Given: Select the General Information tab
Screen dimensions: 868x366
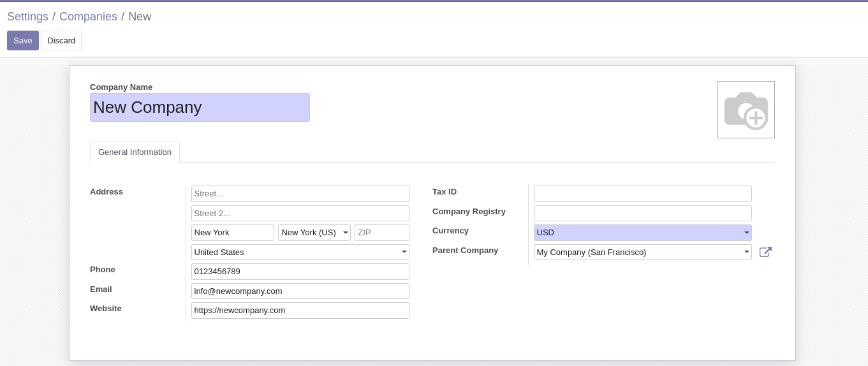Looking at the screenshot, I should point(135,152).
